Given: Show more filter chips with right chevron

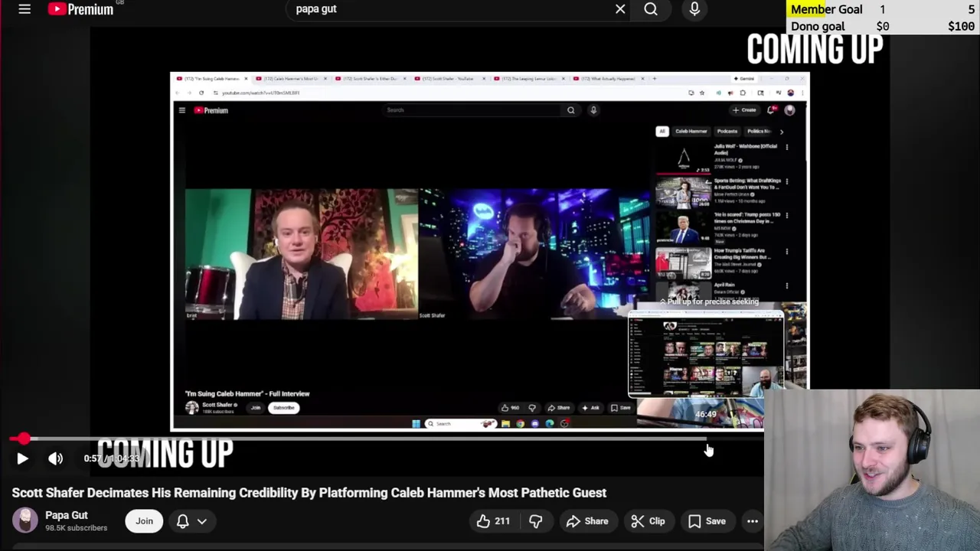Looking at the screenshot, I should click(782, 132).
